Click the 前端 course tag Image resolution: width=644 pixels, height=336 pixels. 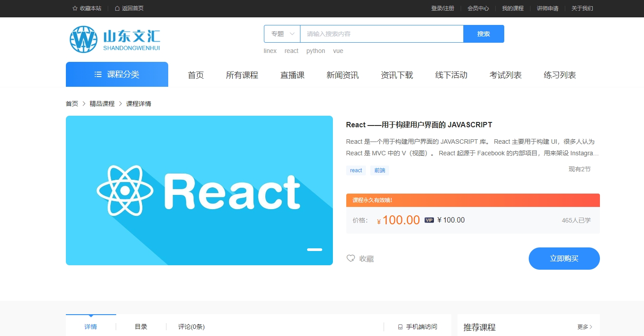click(380, 170)
